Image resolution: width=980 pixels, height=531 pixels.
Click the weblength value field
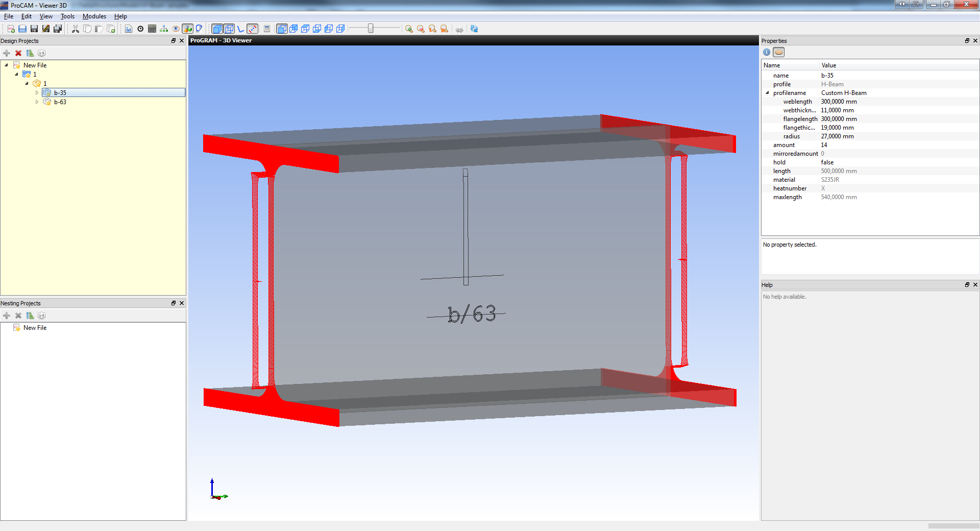839,102
